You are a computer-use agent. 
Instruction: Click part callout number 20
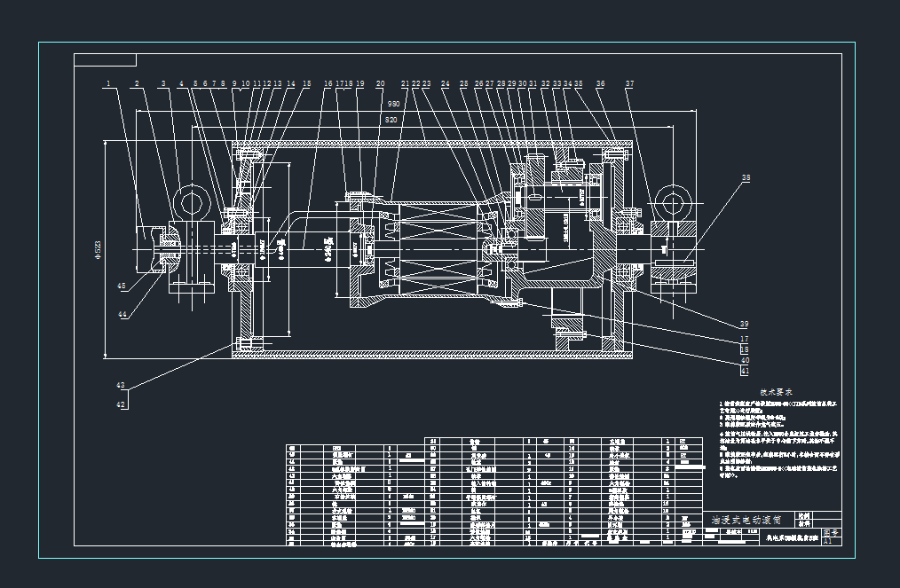[x=380, y=84]
